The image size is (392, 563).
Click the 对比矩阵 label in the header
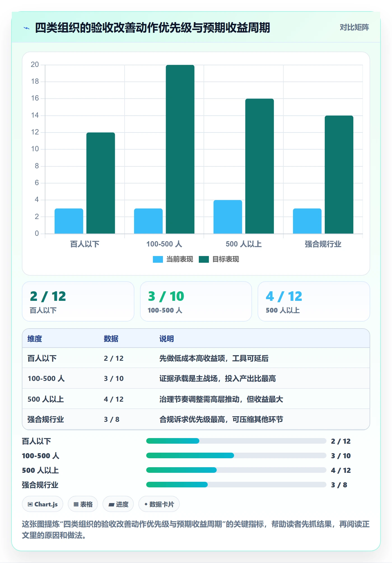354,27
